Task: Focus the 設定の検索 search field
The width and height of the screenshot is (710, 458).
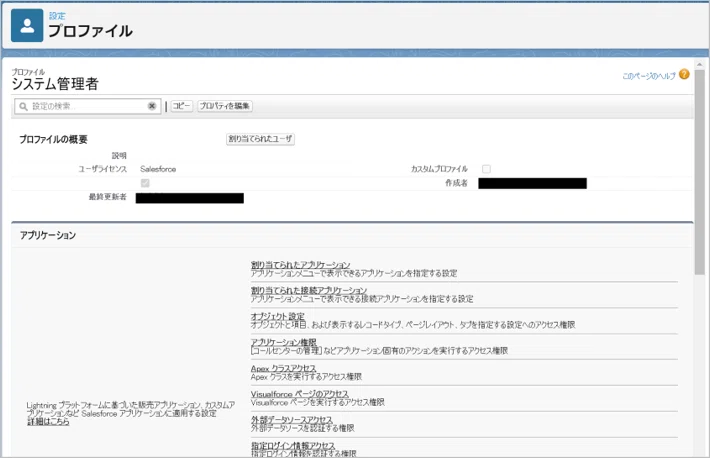Action: (x=88, y=106)
